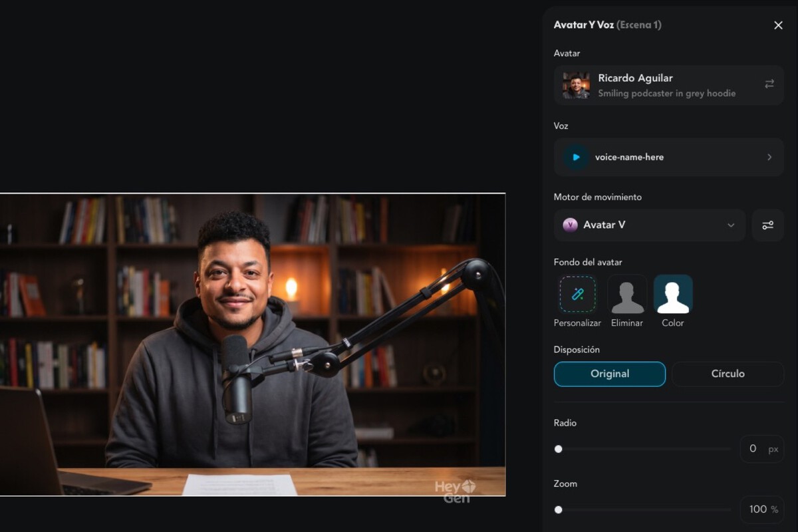Select the Color background option

672,294
